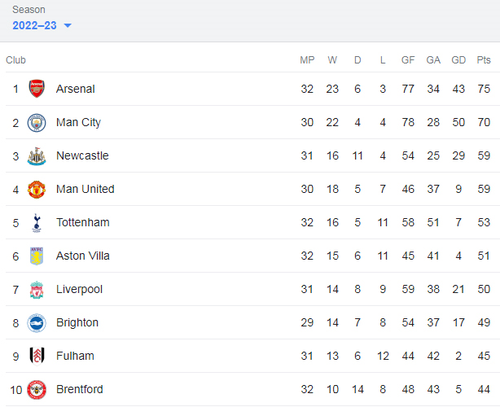Open the Newcastle team name link
This screenshot has width=500, height=407.
(x=82, y=156)
